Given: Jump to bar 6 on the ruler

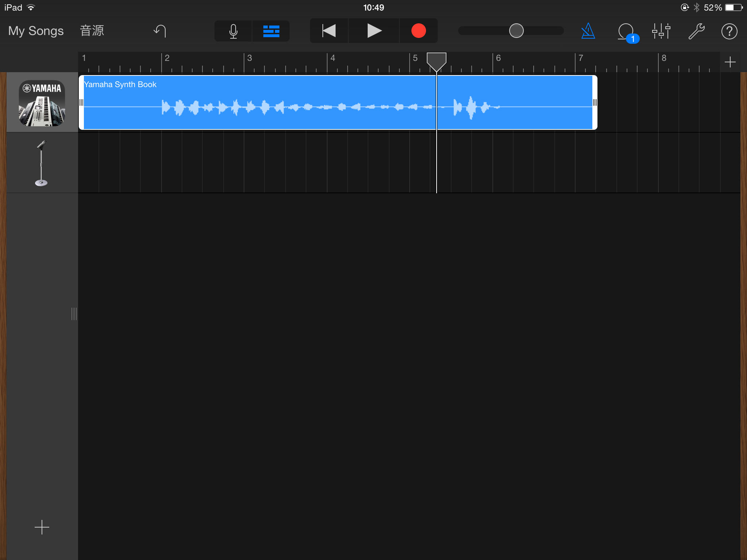Looking at the screenshot, I should tap(498, 58).
